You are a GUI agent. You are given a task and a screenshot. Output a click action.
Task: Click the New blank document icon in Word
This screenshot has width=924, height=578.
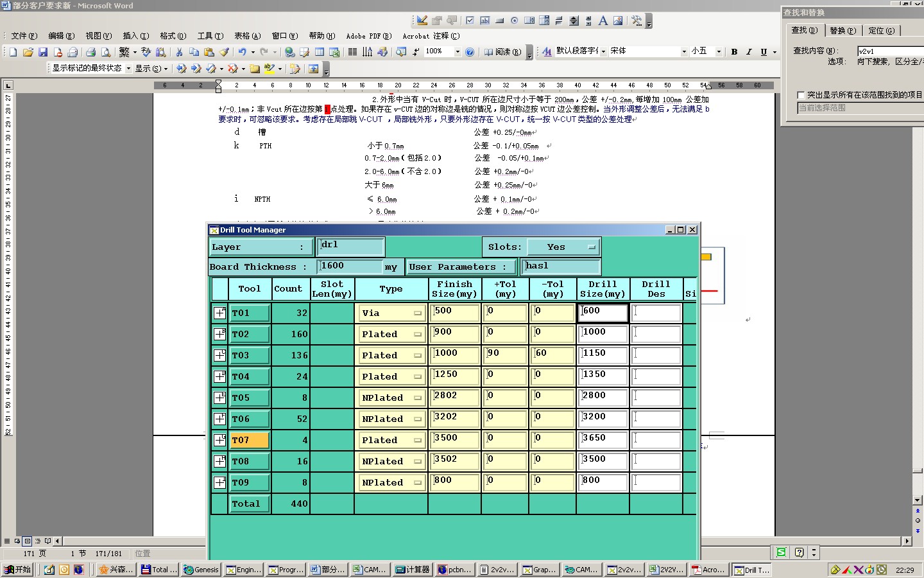(x=13, y=52)
